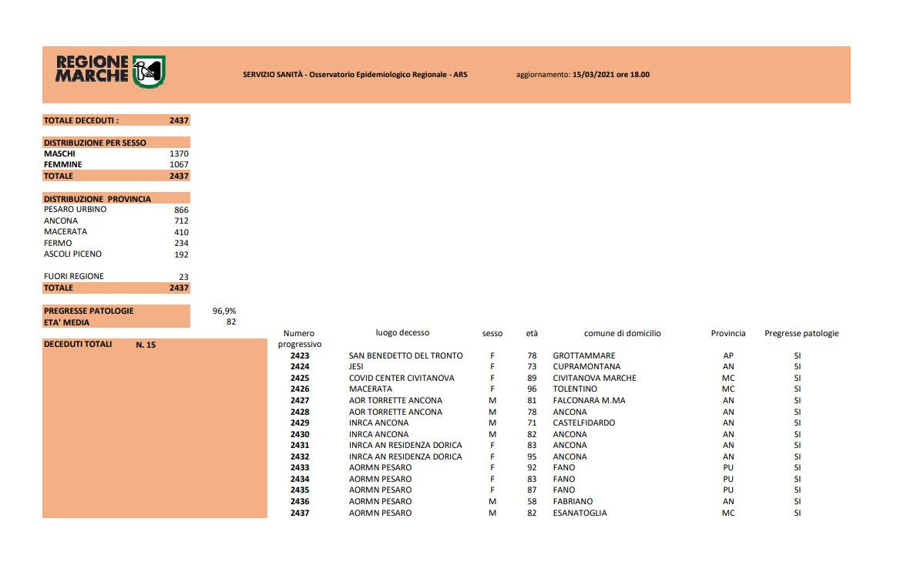
Task: Select progressive number 2428
Action: (x=300, y=412)
